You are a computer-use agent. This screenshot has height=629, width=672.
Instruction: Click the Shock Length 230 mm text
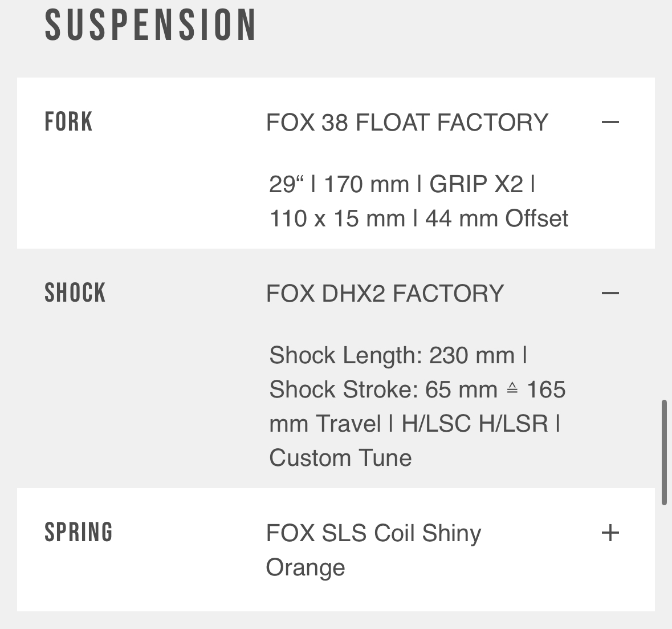click(392, 355)
